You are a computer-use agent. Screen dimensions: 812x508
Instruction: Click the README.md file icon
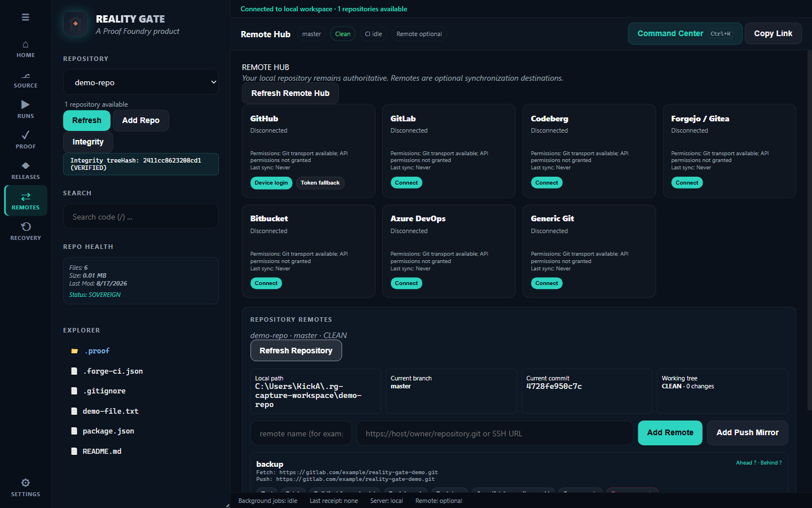click(x=74, y=451)
